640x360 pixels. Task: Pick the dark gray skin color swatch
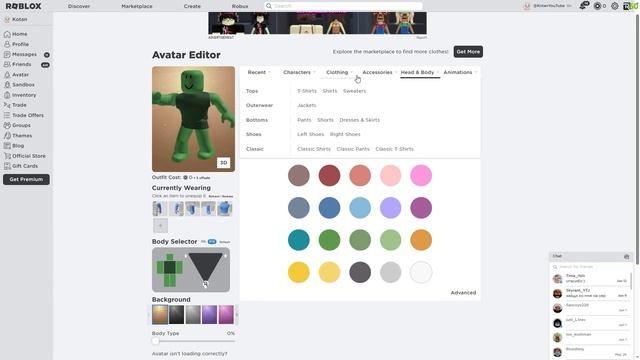pos(360,272)
